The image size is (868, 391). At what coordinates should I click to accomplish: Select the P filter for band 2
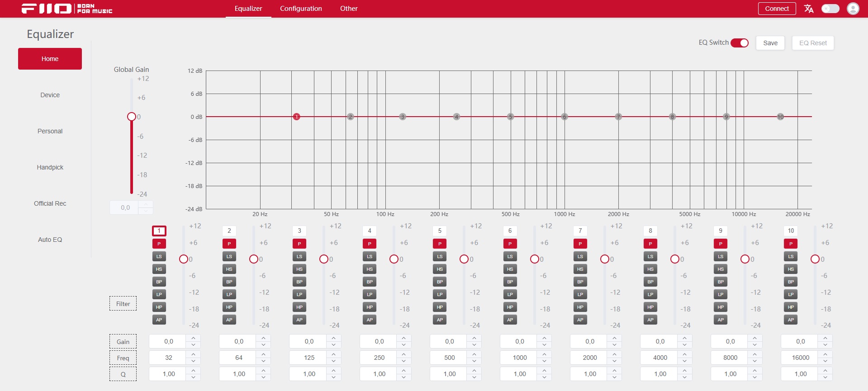point(229,244)
